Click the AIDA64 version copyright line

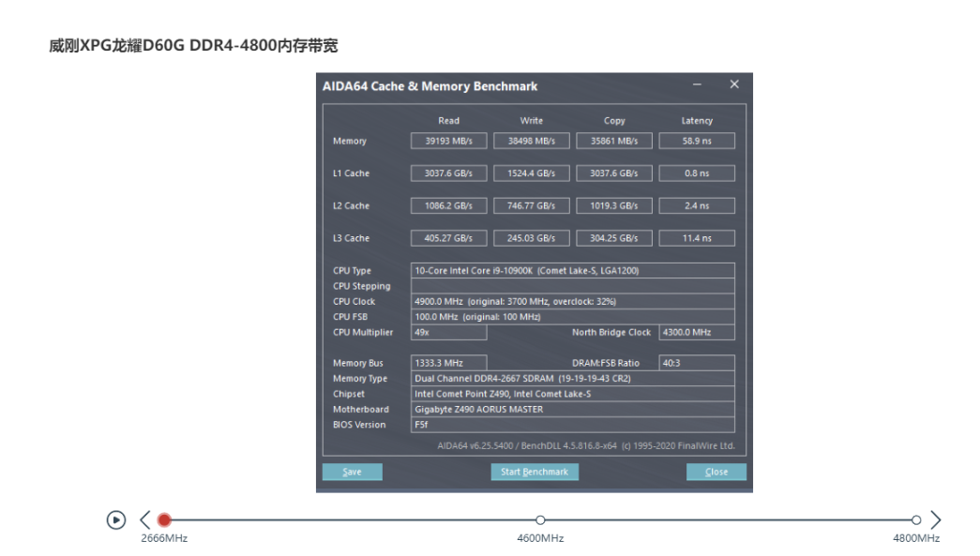click(x=586, y=445)
